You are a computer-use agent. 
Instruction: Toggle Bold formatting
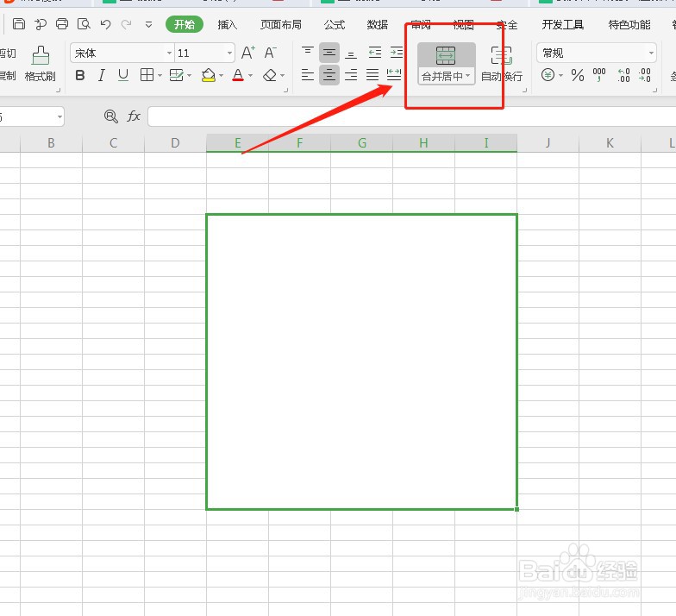pos(79,75)
